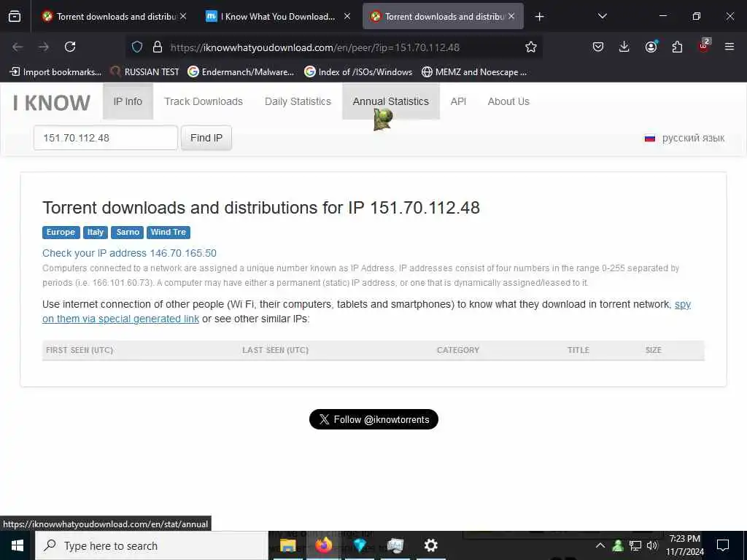Open File Explorer from taskbar
Screen dimensions: 747x560
(287, 545)
